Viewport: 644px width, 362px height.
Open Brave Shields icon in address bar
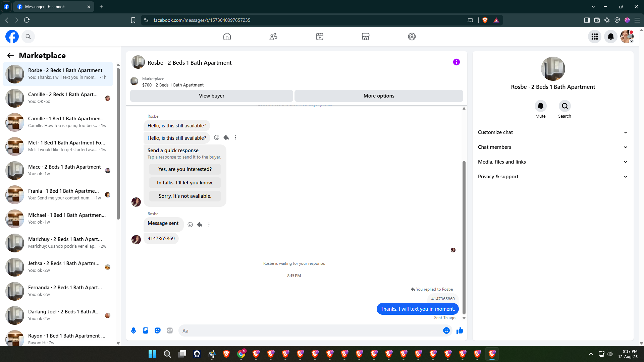coord(485,20)
